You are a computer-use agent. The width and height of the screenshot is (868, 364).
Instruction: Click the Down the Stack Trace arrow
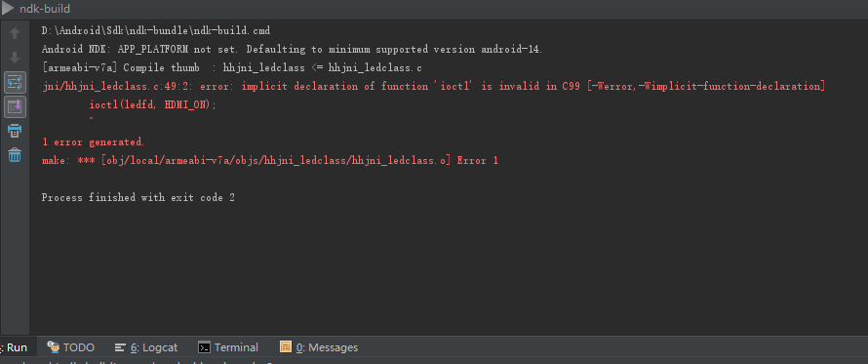click(15, 57)
